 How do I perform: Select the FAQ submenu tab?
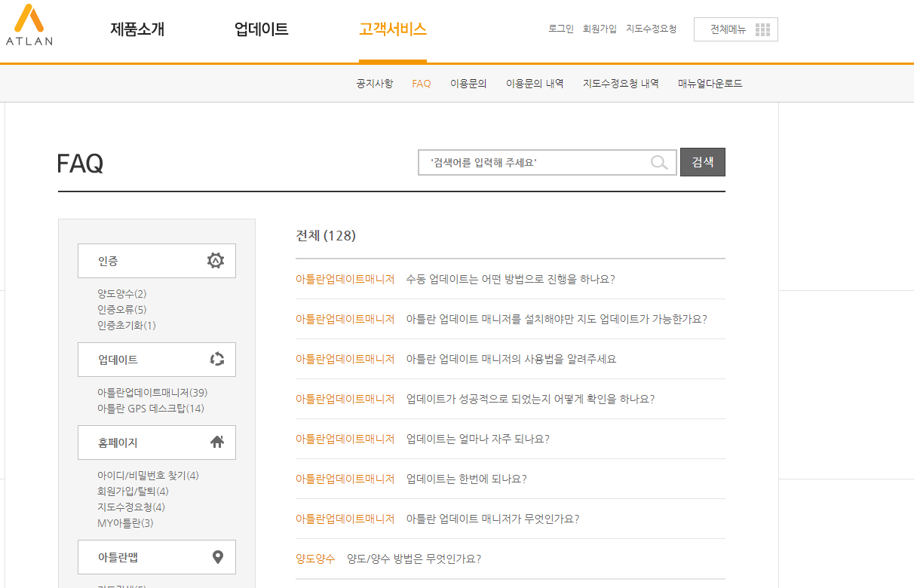pyautogui.click(x=422, y=84)
